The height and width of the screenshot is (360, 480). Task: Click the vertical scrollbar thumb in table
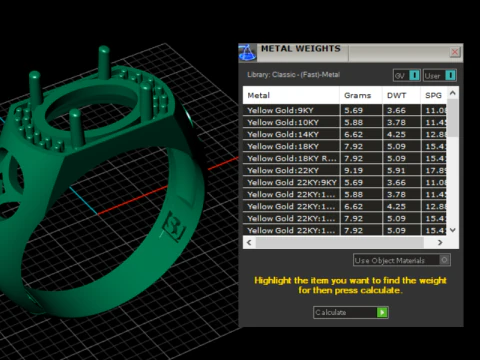452,118
